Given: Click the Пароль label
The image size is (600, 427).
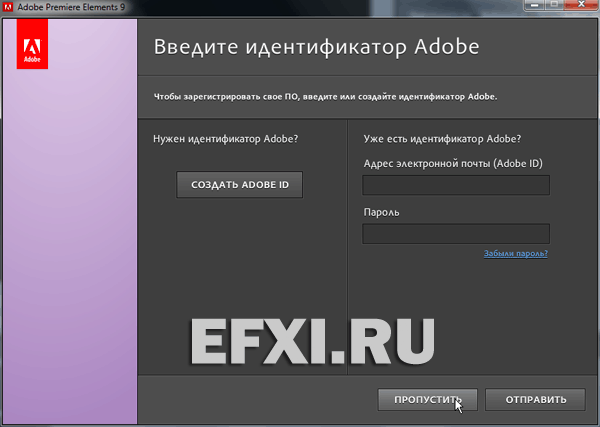Looking at the screenshot, I should (x=381, y=212).
